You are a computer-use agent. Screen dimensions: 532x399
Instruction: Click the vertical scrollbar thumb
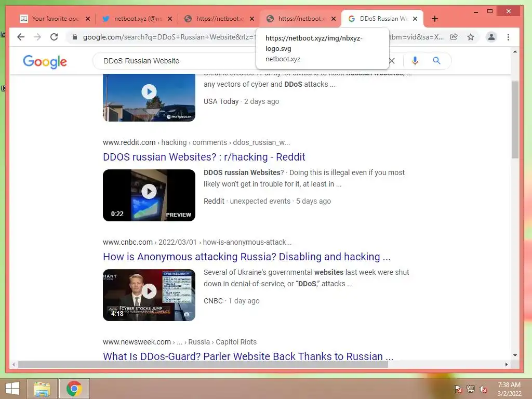[x=515, y=119]
